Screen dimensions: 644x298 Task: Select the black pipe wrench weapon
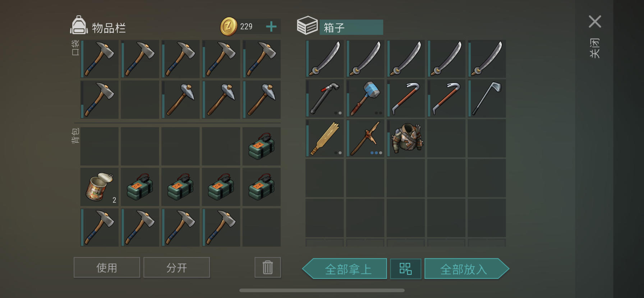[325, 99]
